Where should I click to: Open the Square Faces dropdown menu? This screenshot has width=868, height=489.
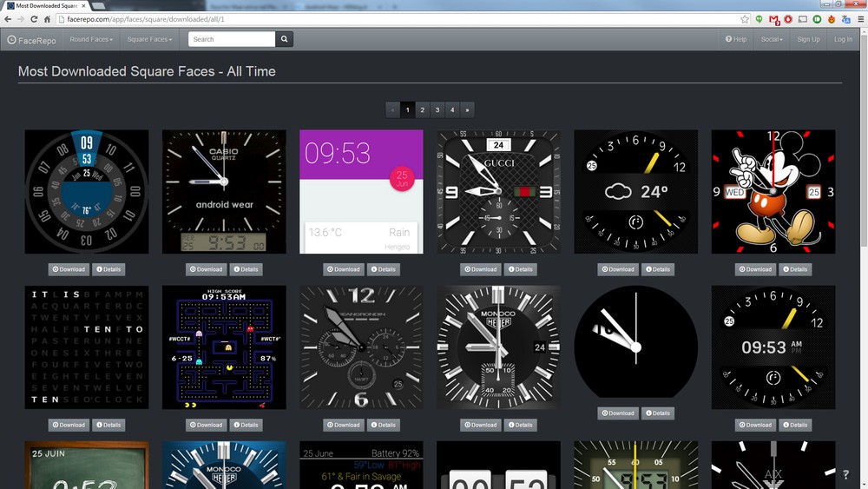click(x=149, y=39)
